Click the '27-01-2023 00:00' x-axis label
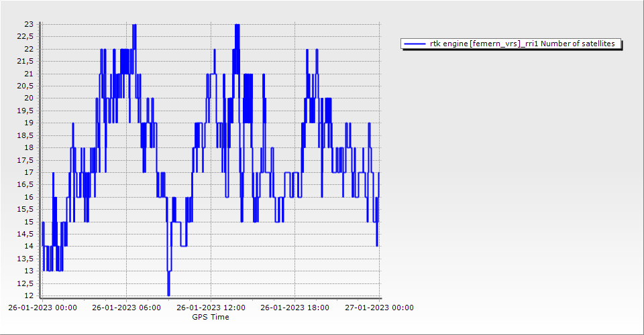 [x=379, y=308]
